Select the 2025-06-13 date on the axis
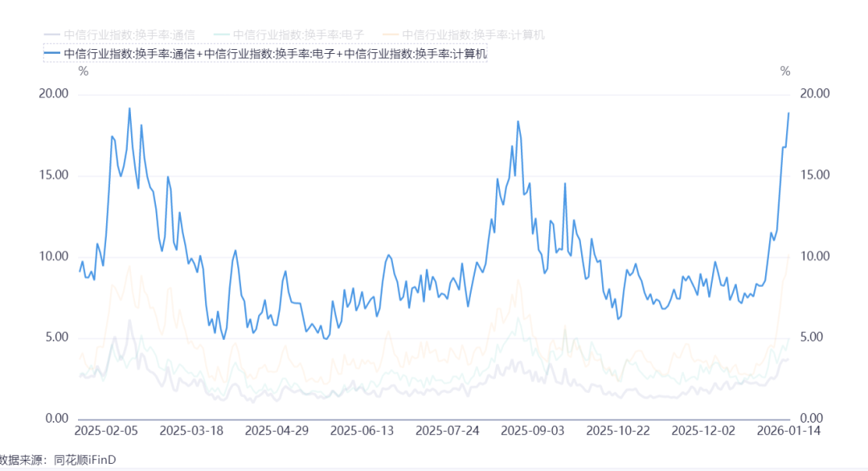868x471 pixels. [362, 431]
